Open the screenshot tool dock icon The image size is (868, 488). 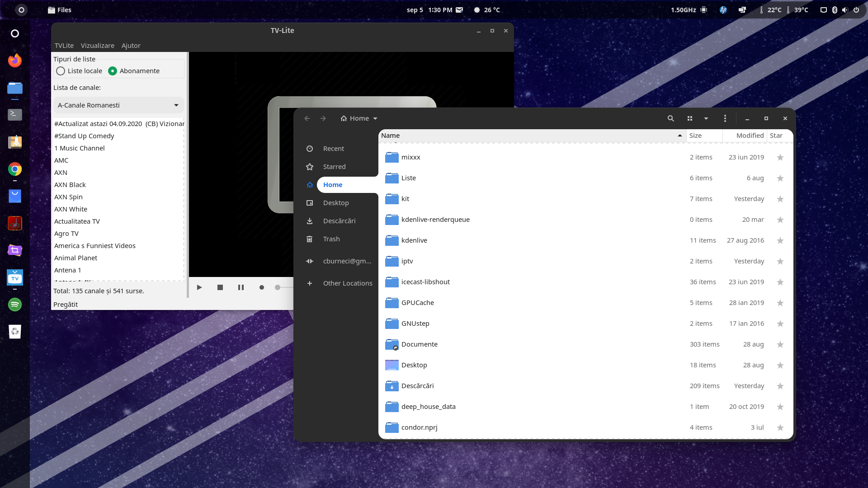pyautogui.click(x=15, y=250)
